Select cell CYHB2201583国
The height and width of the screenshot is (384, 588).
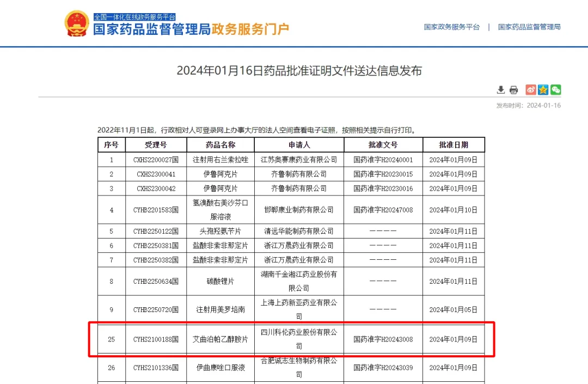[156, 210]
